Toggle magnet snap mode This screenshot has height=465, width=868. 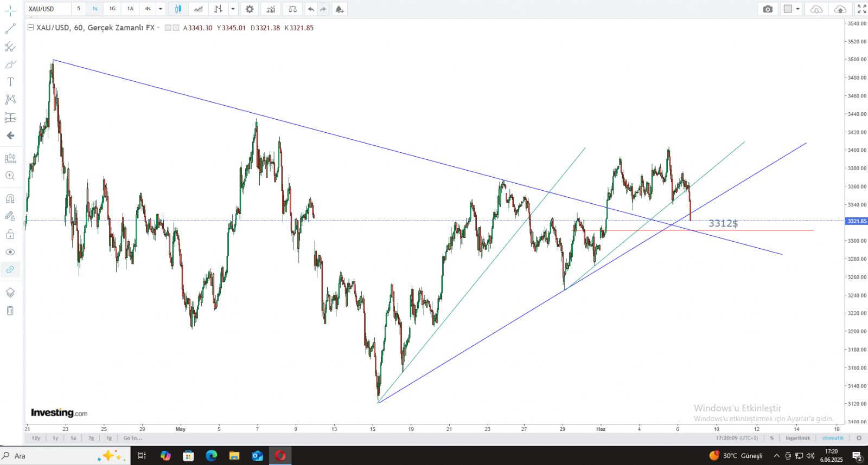[10, 198]
